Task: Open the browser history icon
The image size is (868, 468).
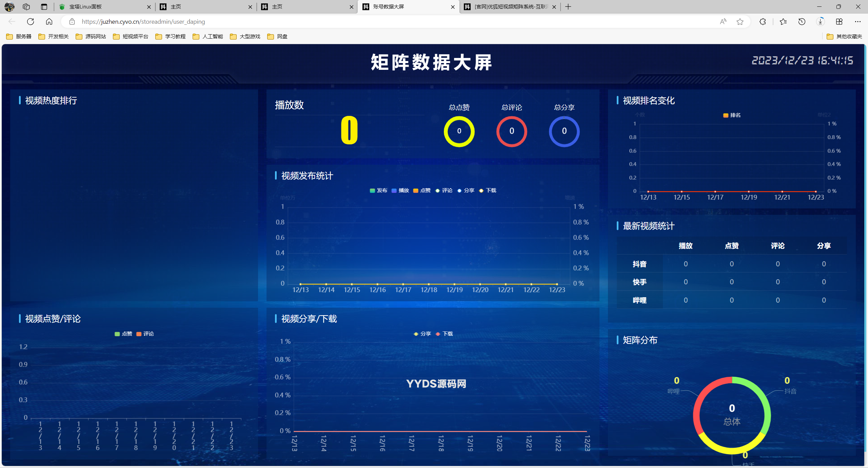Action: point(802,22)
